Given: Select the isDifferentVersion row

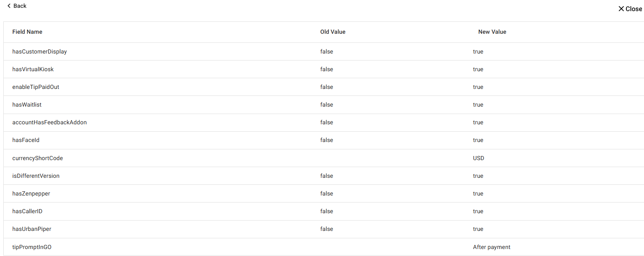Looking at the screenshot, I should coord(36,176).
